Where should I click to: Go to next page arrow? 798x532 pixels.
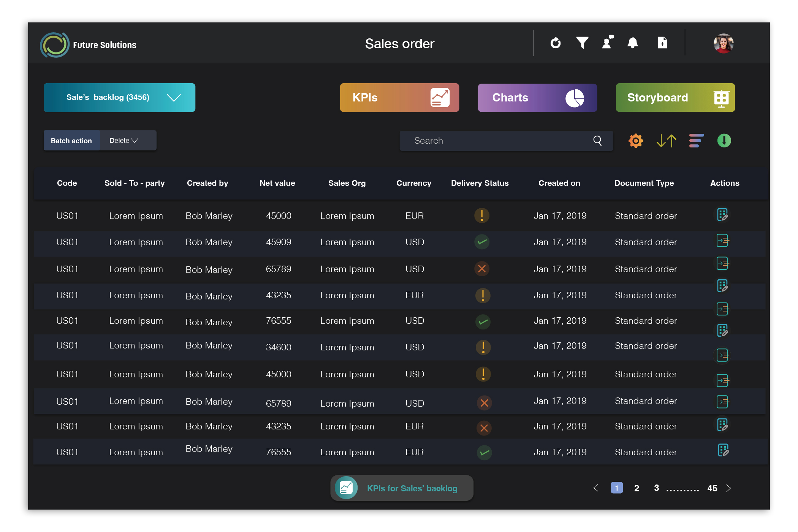click(728, 488)
